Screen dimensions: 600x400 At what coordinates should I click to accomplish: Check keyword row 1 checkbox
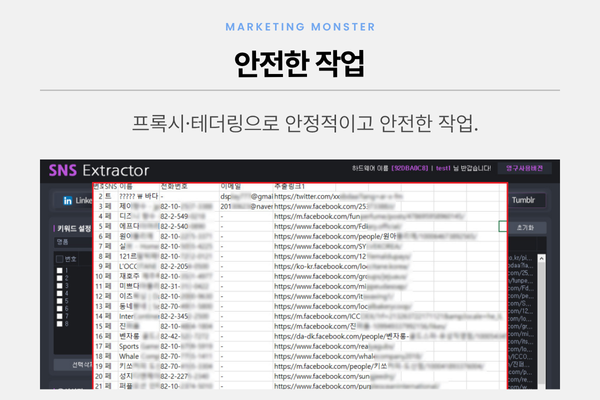60,271
